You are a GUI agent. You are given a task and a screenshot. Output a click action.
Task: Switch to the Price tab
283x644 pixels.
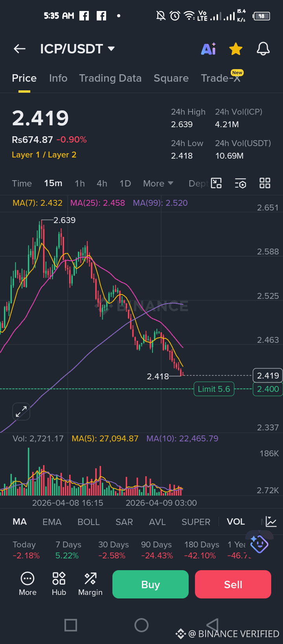coord(24,78)
